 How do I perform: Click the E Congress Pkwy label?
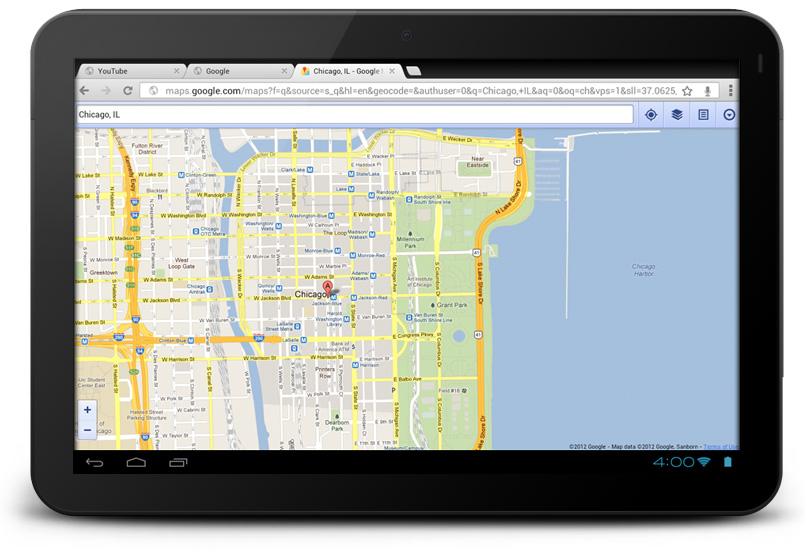[414, 335]
